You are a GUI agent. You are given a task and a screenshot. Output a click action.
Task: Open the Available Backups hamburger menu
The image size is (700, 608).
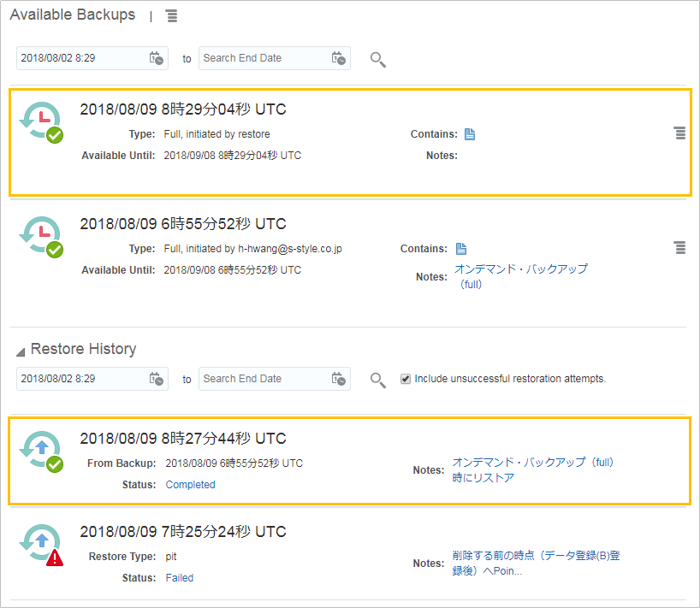point(172,16)
